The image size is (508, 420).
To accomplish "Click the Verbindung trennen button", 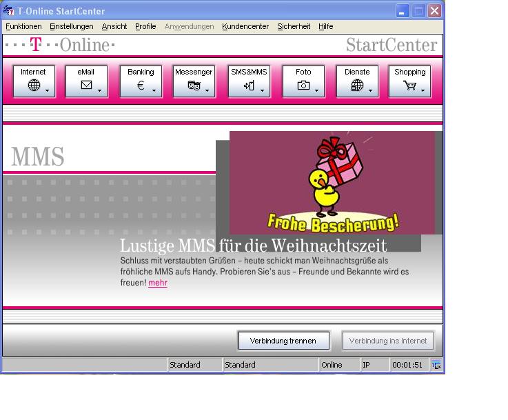I will [284, 341].
